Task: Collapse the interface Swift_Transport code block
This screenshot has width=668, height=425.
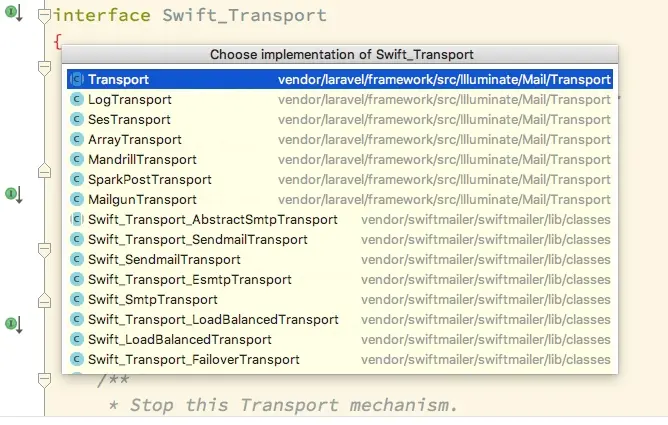Action: [44, 16]
